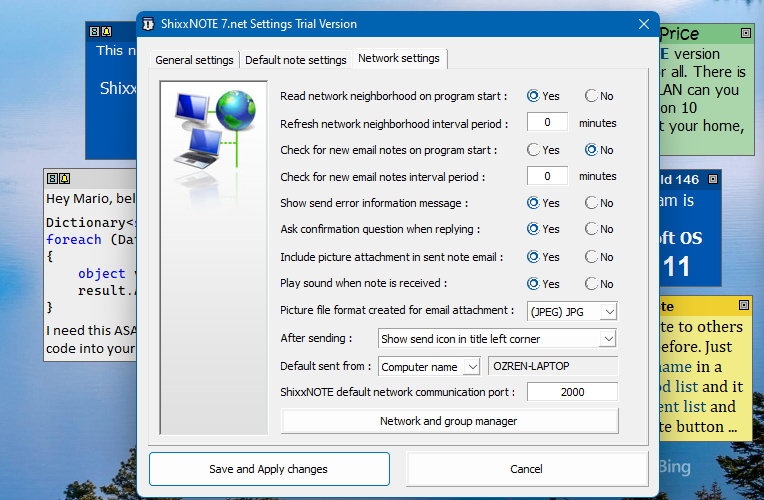Click the Cancel button
This screenshot has height=500, width=764.
[x=526, y=469]
